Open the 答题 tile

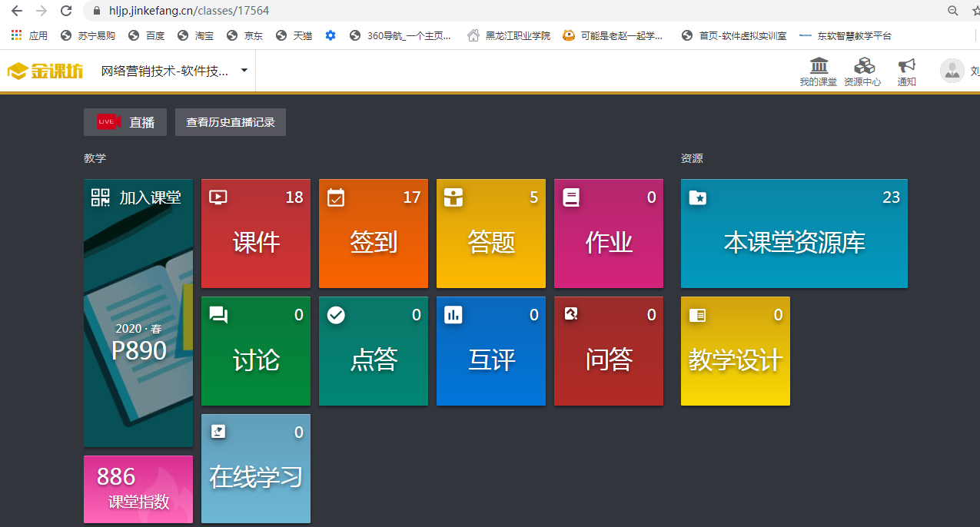tap(491, 234)
